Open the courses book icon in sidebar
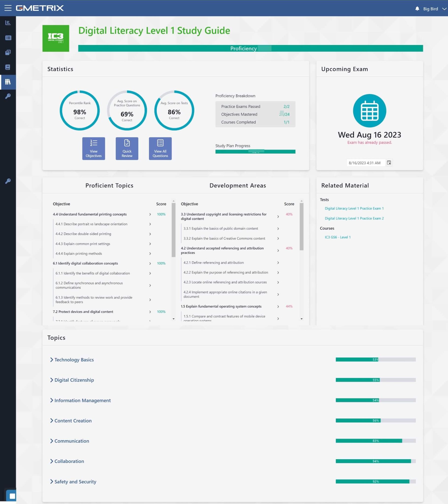This screenshot has height=504, width=448. point(8,67)
